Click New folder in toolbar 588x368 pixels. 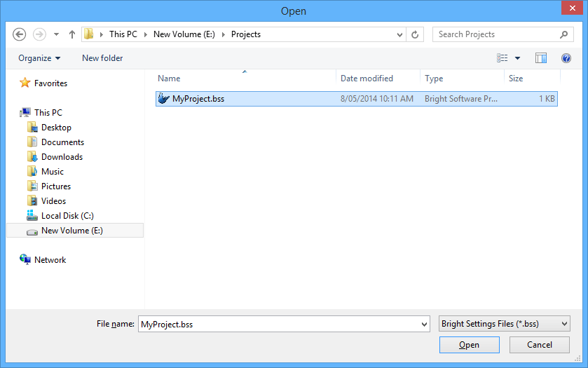pos(102,58)
